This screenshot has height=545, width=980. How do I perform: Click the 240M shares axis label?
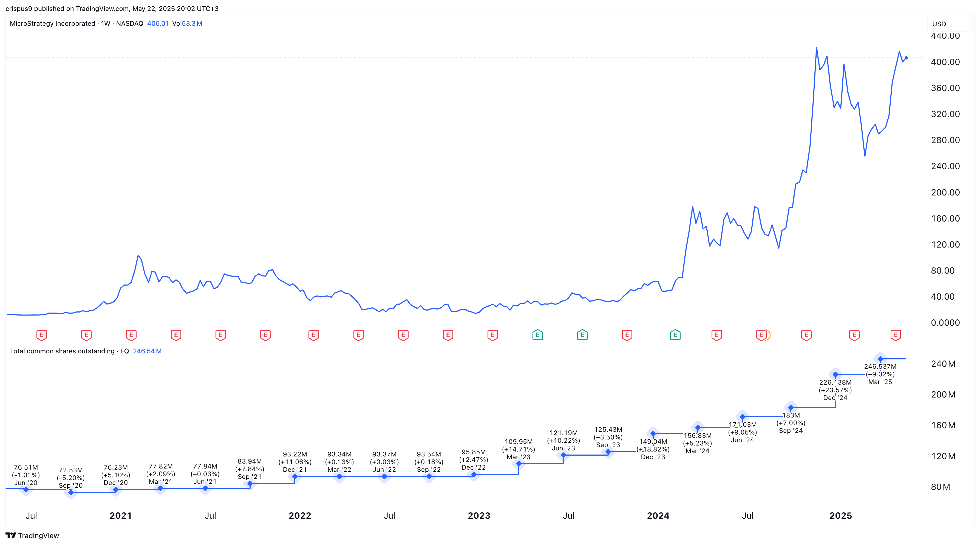[x=943, y=364]
